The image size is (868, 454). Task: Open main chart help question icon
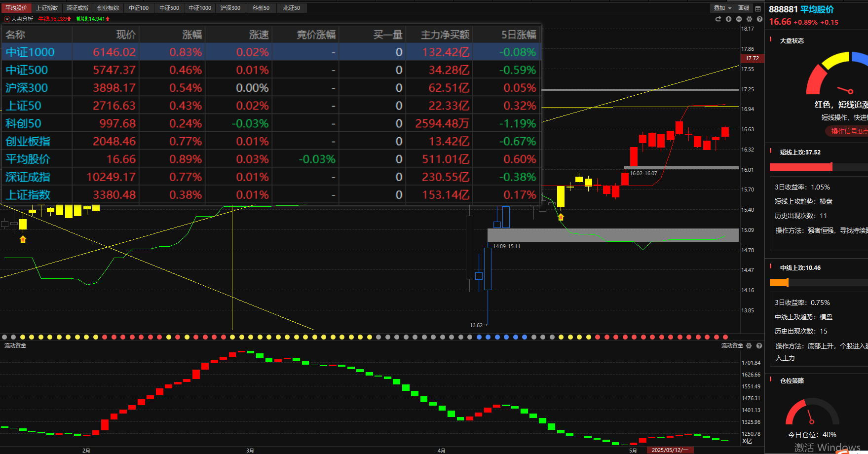click(x=759, y=19)
